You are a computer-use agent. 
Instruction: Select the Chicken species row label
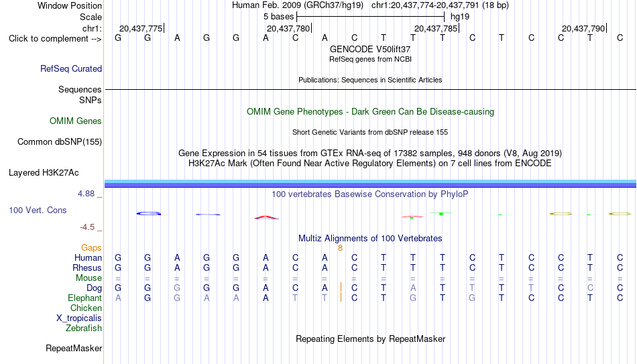coord(86,308)
